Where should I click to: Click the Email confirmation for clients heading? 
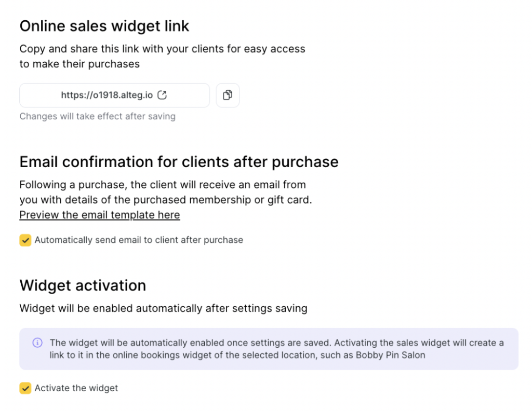click(179, 162)
